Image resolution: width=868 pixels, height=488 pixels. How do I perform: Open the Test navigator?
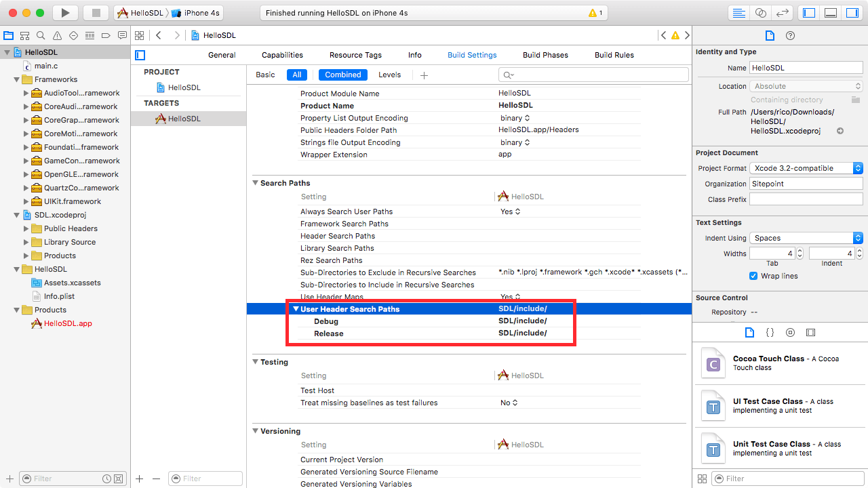(74, 35)
